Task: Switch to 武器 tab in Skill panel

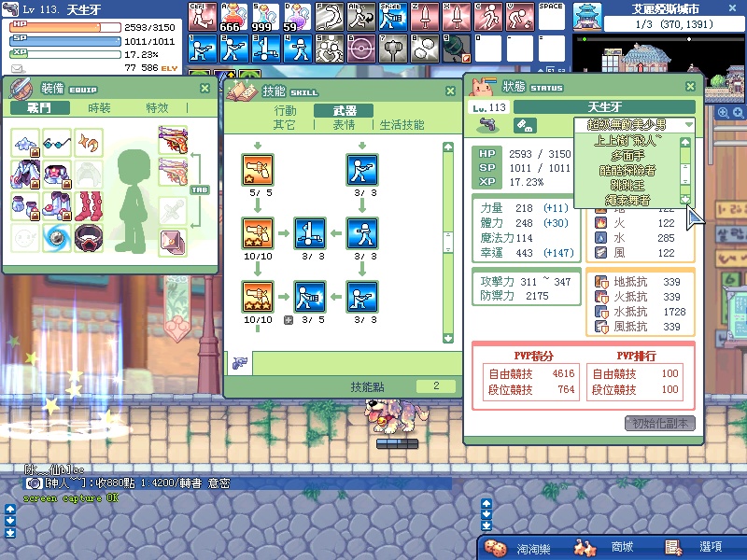Action: pos(344,111)
